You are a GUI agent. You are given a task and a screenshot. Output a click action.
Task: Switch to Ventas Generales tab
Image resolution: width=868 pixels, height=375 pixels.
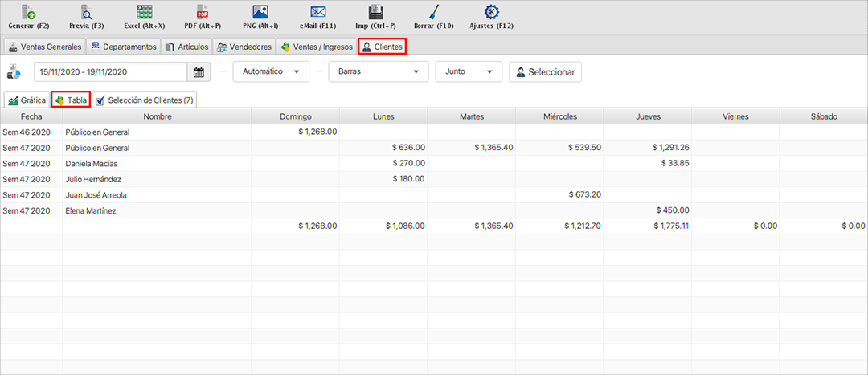44,47
